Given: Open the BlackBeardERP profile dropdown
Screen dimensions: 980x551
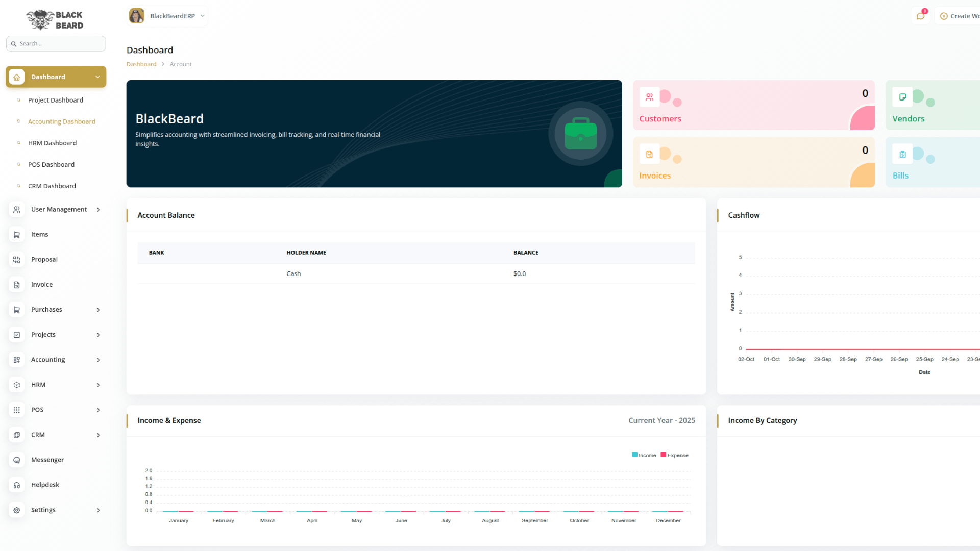Looking at the screenshot, I should (167, 16).
